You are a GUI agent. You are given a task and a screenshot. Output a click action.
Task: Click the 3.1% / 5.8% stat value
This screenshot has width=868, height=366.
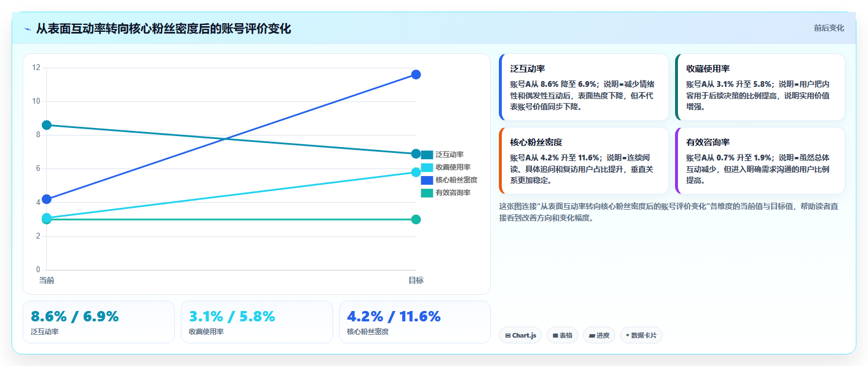click(232, 317)
